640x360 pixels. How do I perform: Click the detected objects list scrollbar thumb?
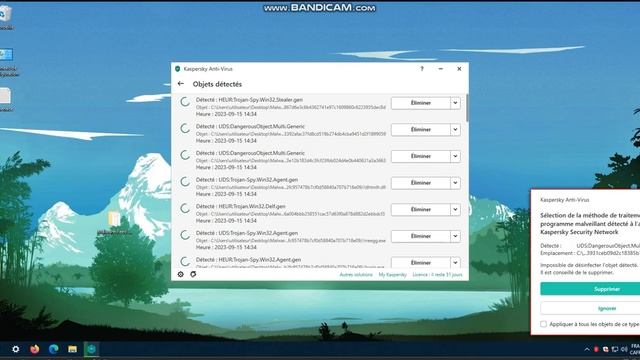467,108
